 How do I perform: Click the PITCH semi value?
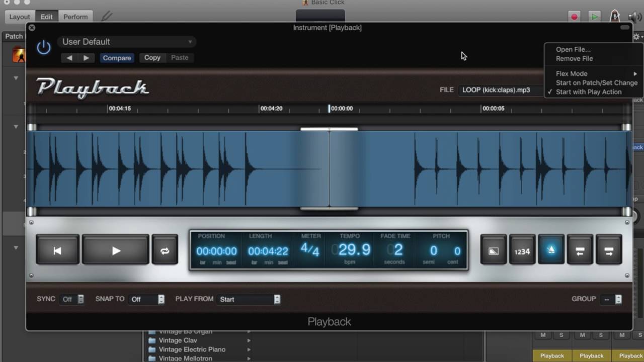[x=433, y=250]
